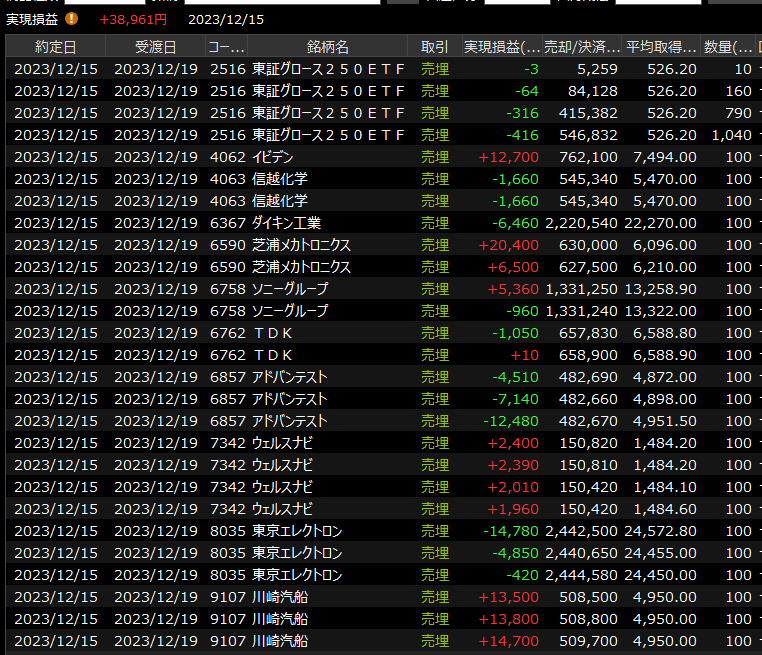Sort by the 約定日 column header
Viewport: 762px width, 655px height.
click(x=55, y=47)
